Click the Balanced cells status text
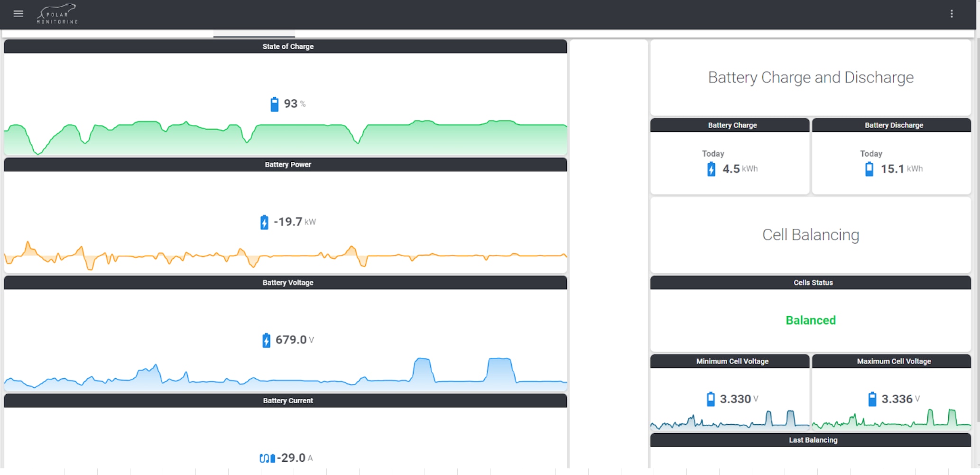 click(x=810, y=320)
